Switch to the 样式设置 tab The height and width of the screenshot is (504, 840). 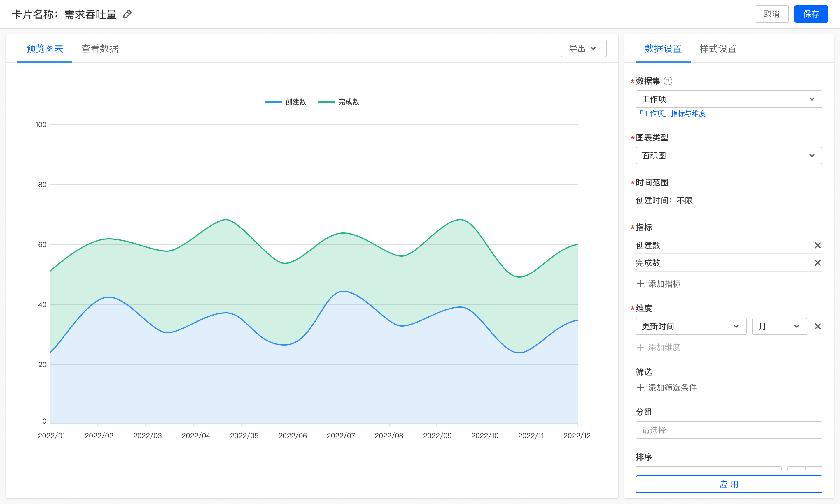[717, 49]
